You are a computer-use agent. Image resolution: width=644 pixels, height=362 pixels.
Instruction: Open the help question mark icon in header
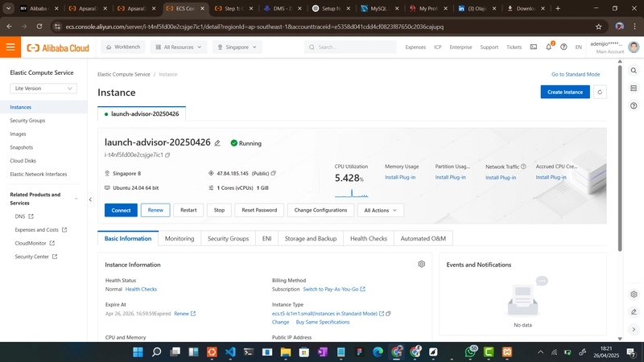click(563, 47)
